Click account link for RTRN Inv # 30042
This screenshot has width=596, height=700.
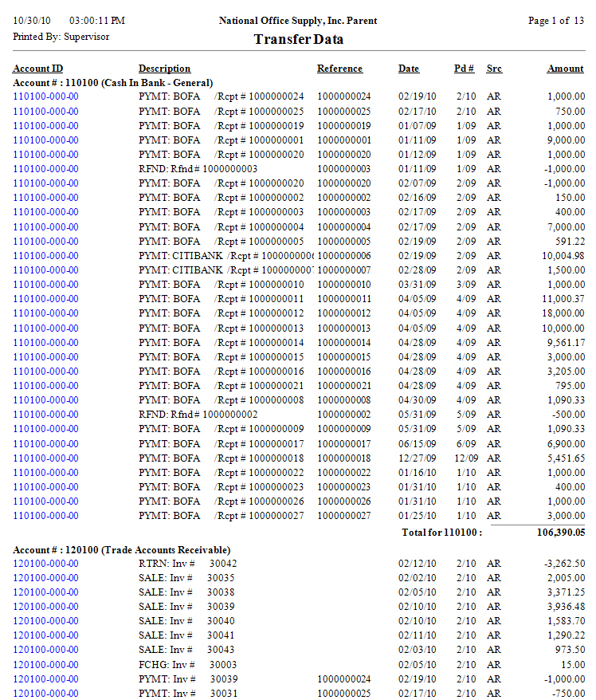tap(45, 564)
